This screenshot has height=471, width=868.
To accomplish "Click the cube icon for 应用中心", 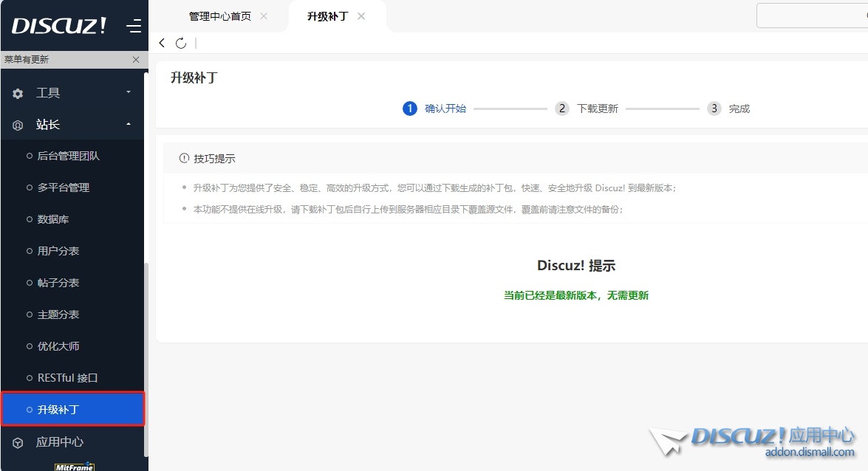I will tap(18, 443).
